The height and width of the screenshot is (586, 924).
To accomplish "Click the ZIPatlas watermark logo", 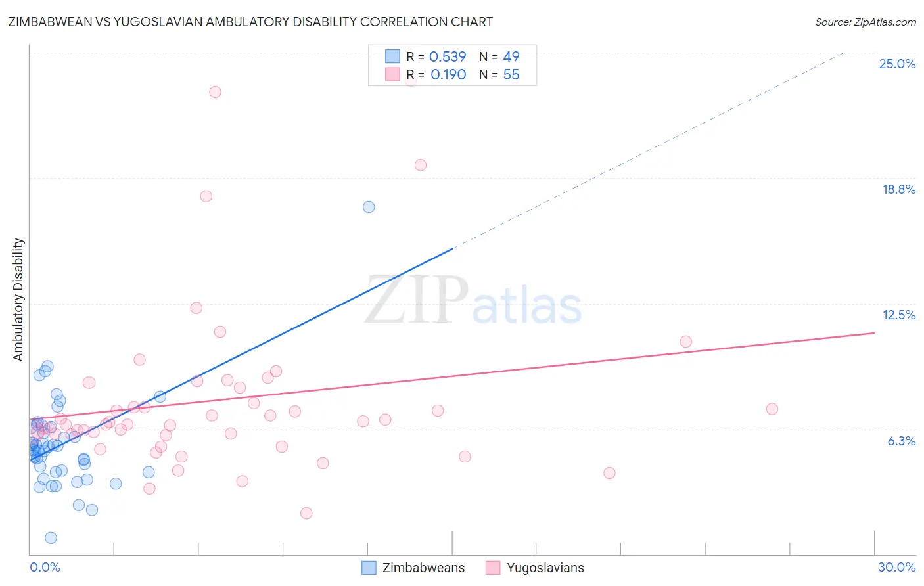I will (473, 302).
